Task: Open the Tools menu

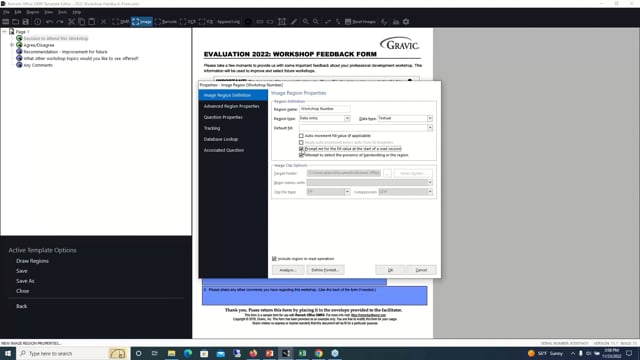Action: (x=62, y=12)
